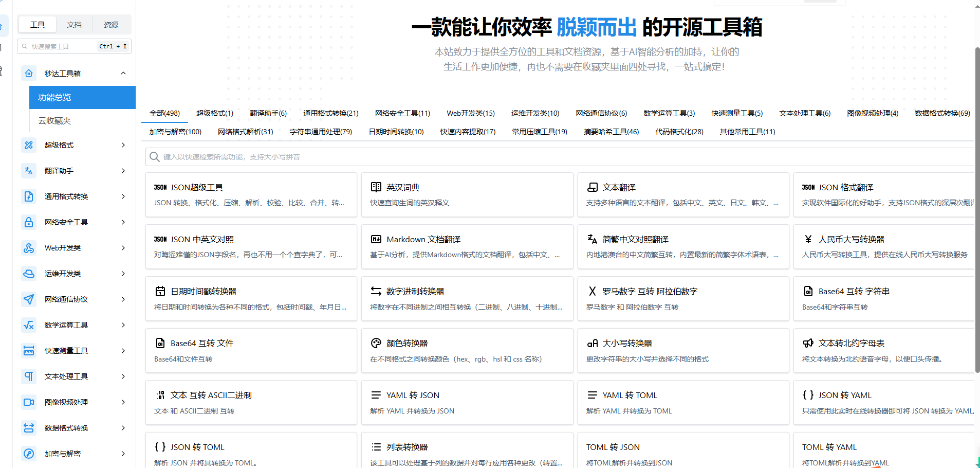This screenshot has height=468, width=980.
Task: Click the 数学运算工具 square-root icon
Action: 29,325
